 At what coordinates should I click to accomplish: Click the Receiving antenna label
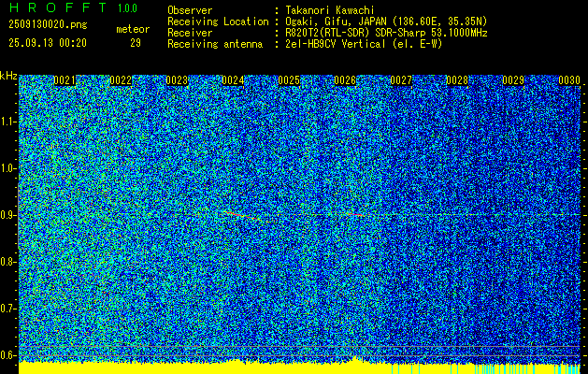215,44
